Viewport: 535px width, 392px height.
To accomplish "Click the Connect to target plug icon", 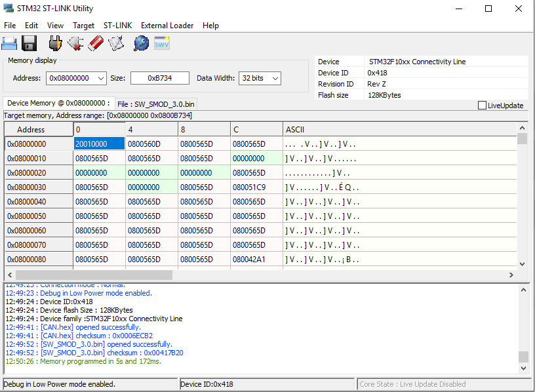I will click(55, 44).
